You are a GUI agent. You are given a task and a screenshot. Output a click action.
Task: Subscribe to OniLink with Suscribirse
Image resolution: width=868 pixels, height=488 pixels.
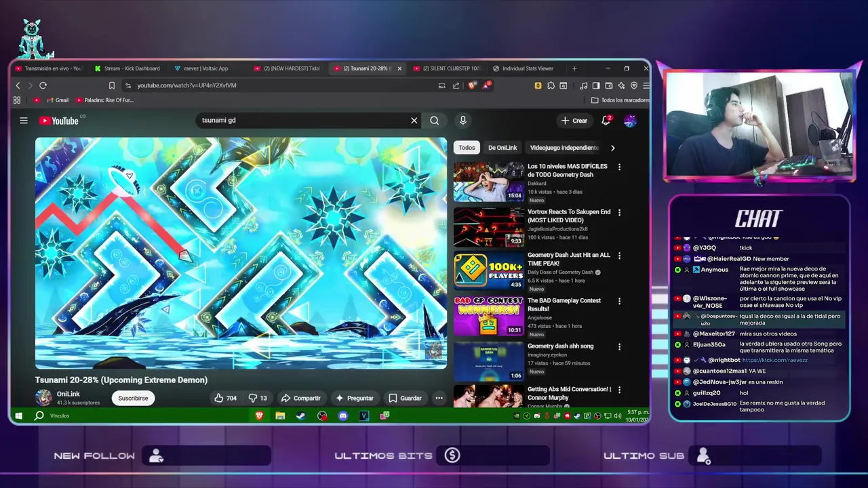point(133,398)
